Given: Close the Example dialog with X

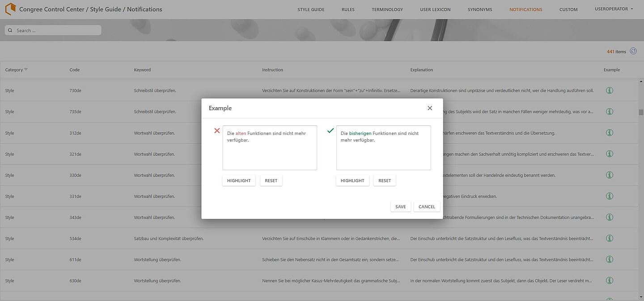Looking at the screenshot, I should (x=430, y=108).
